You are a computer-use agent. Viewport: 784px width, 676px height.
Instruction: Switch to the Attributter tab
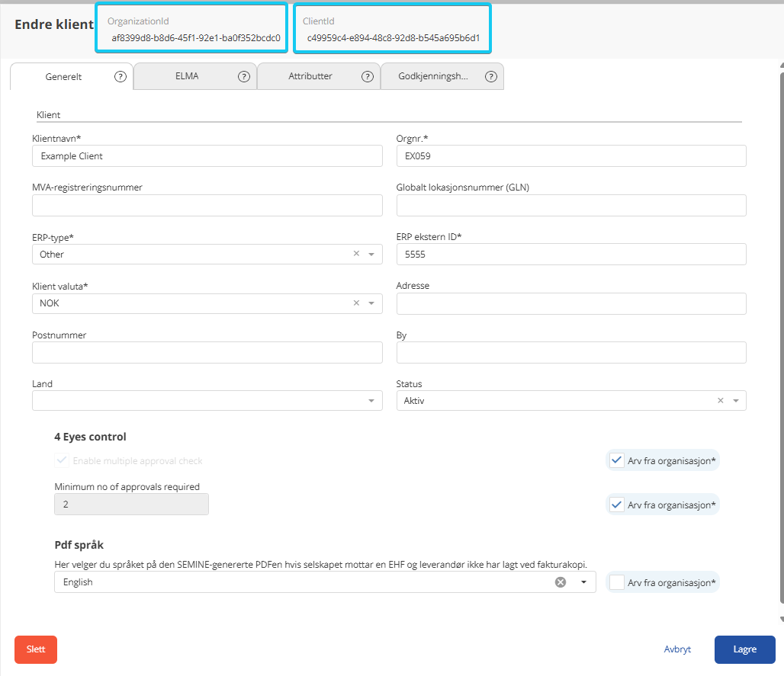(310, 76)
